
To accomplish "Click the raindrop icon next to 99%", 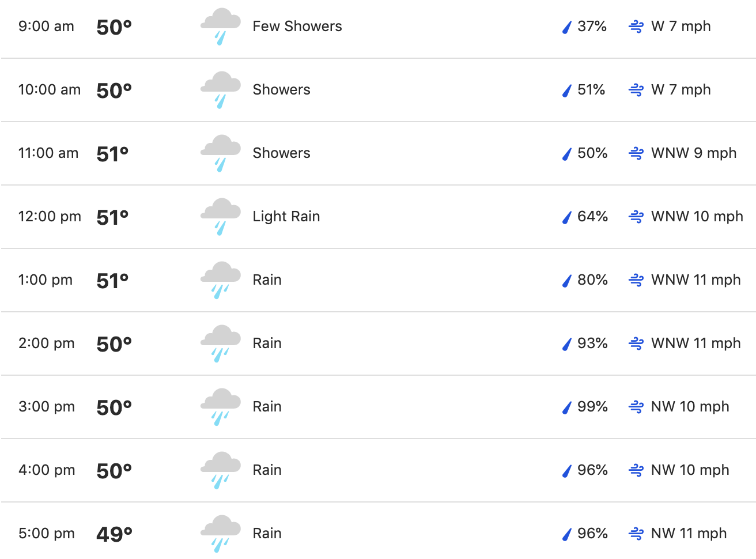I will coord(567,407).
